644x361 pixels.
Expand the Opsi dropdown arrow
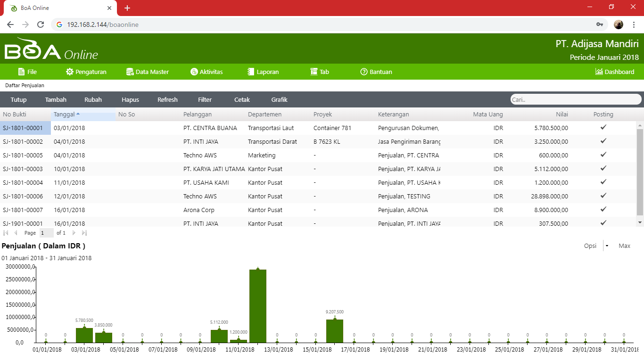point(607,246)
